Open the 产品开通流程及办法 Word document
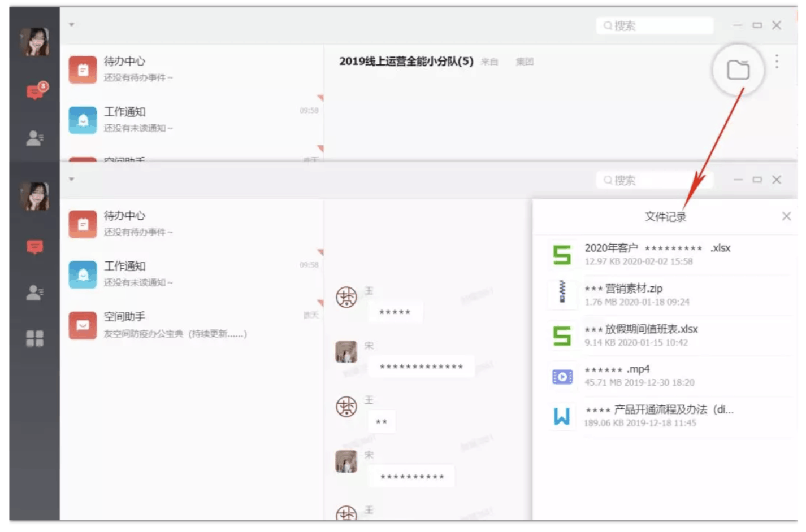 pyautogui.click(x=658, y=416)
